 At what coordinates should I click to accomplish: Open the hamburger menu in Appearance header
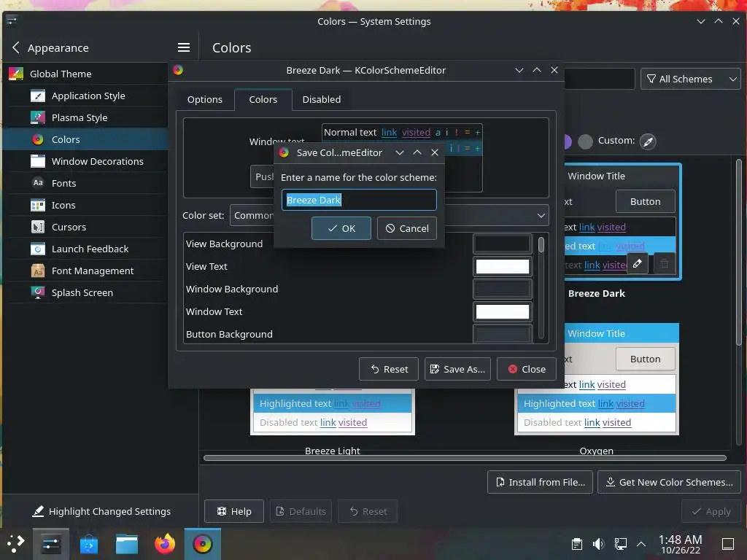click(183, 47)
